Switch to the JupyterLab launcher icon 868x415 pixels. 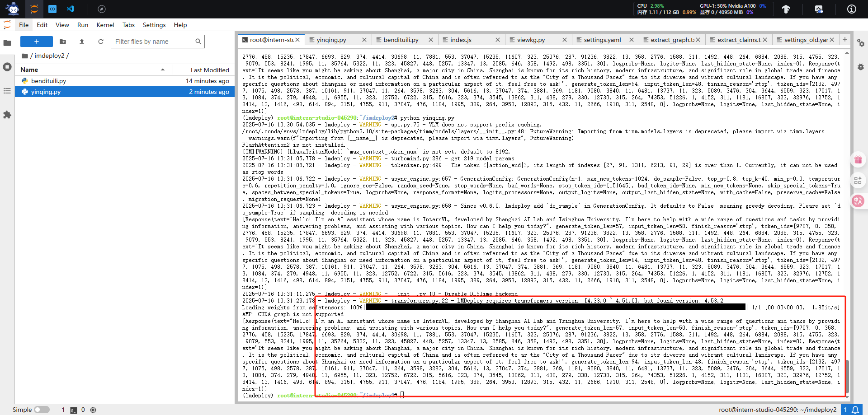[34, 9]
